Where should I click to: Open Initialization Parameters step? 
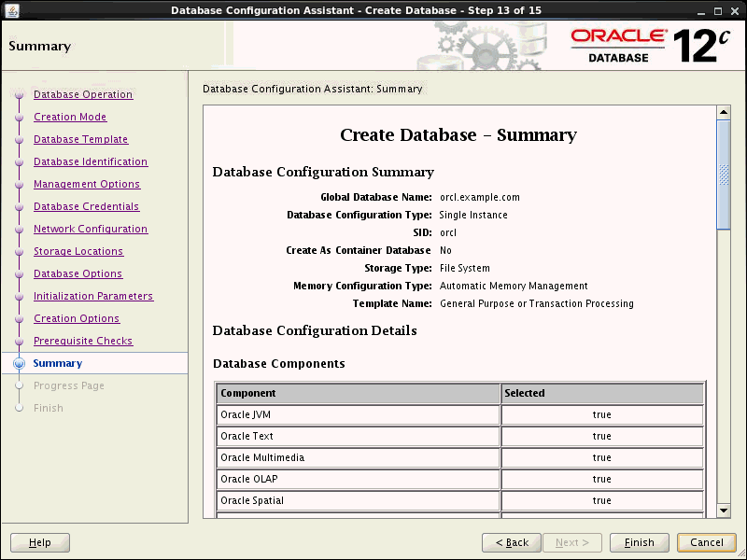(x=93, y=296)
